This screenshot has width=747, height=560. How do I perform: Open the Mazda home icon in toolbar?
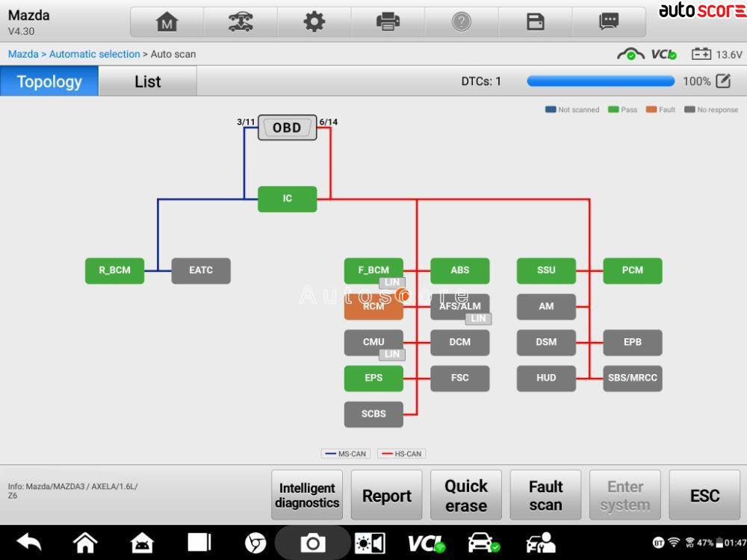click(167, 22)
